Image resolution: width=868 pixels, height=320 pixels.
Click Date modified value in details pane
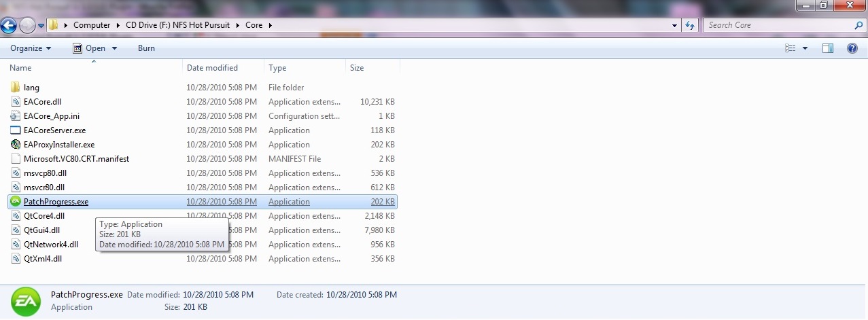218,295
